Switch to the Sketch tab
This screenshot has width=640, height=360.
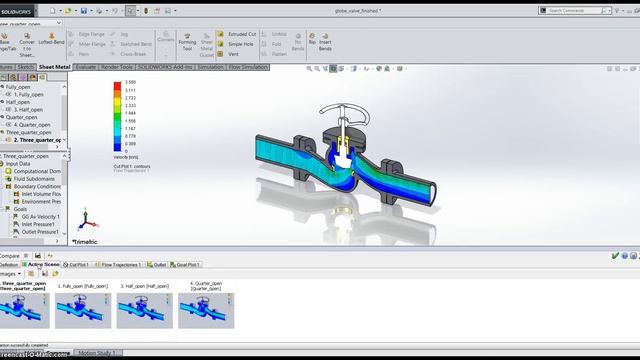point(25,67)
